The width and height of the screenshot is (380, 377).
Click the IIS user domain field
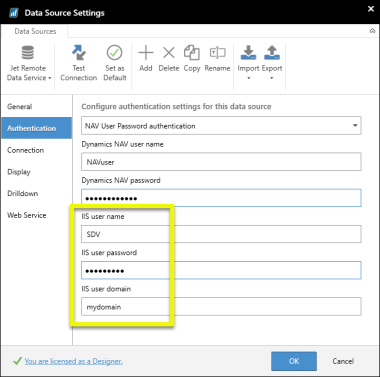click(x=221, y=307)
